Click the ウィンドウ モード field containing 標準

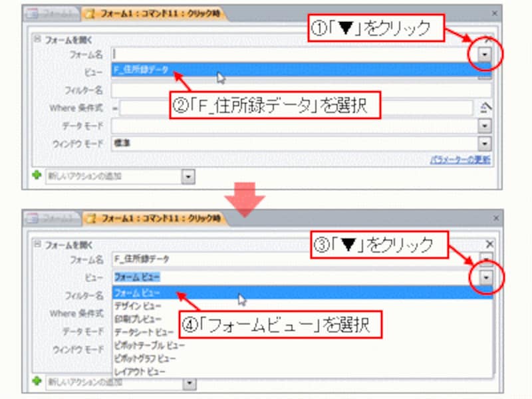(295, 144)
